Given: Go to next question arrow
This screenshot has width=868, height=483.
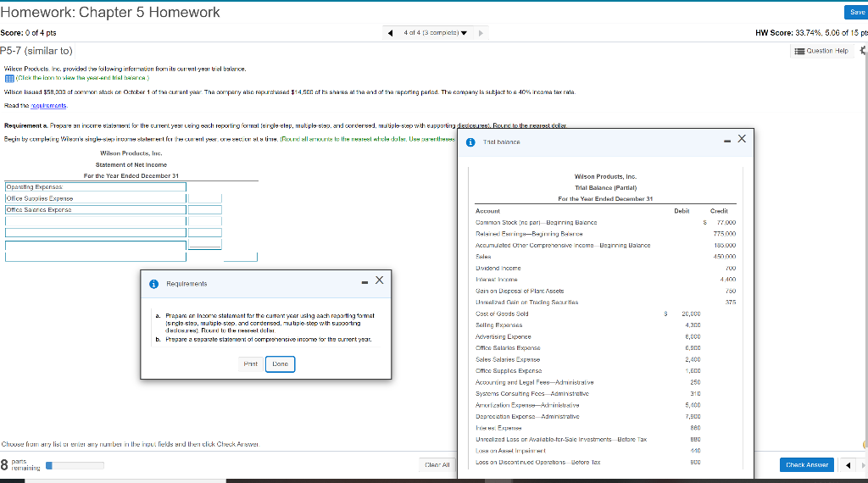Looking at the screenshot, I should (x=481, y=33).
